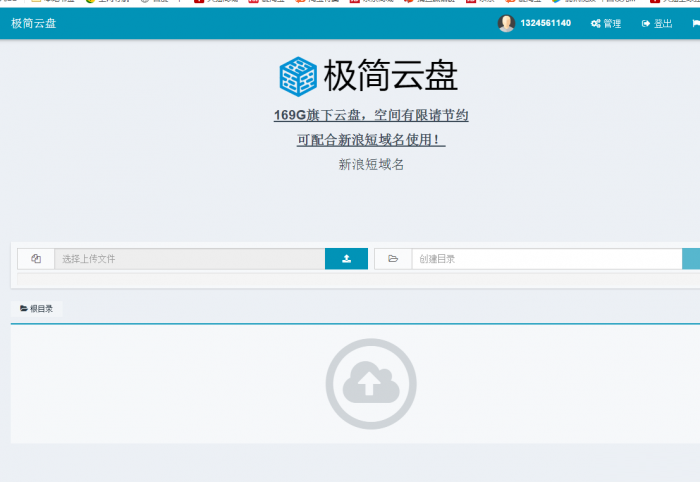
Task: Click the flag icon in the top bar
Action: 694,23
